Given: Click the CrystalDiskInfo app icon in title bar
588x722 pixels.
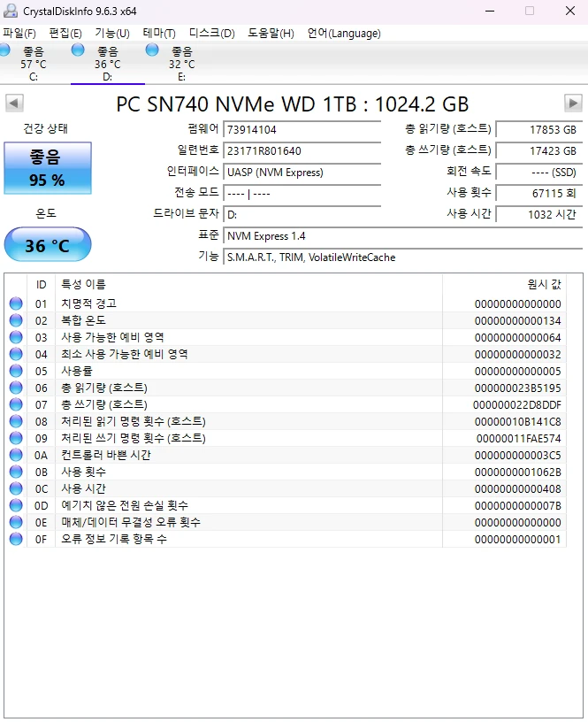Looking at the screenshot, I should point(11,11).
